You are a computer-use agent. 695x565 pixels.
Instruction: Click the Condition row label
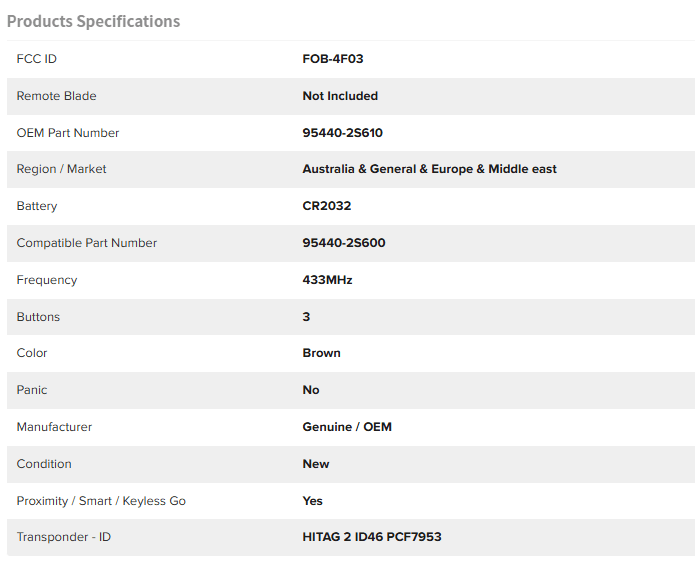44,464
